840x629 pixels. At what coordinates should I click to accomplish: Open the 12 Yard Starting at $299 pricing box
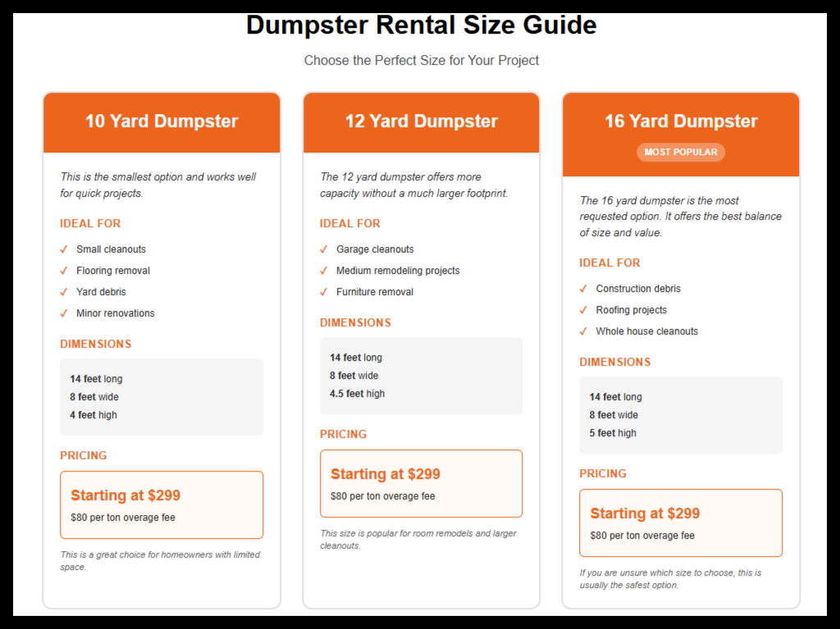coord(421,483)
